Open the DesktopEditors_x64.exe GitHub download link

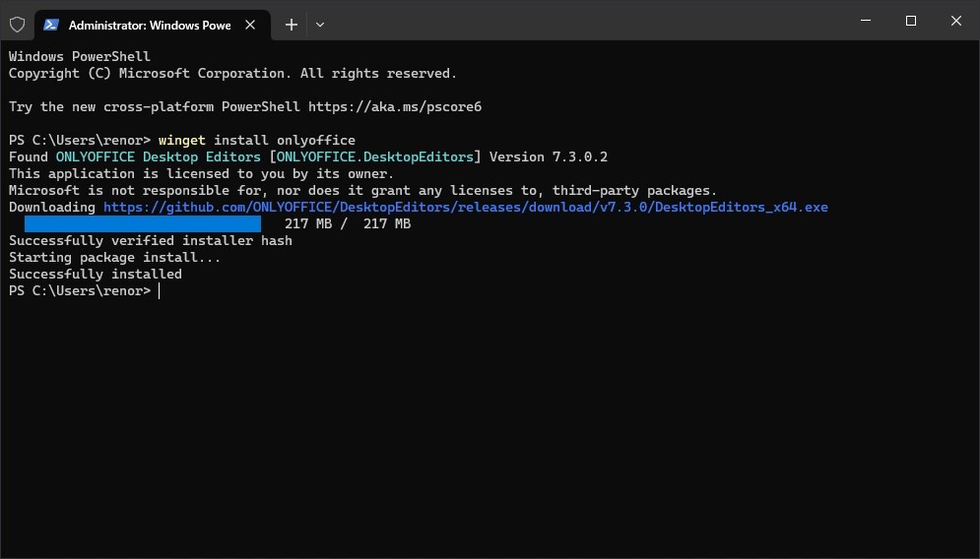tap(466, 207)
